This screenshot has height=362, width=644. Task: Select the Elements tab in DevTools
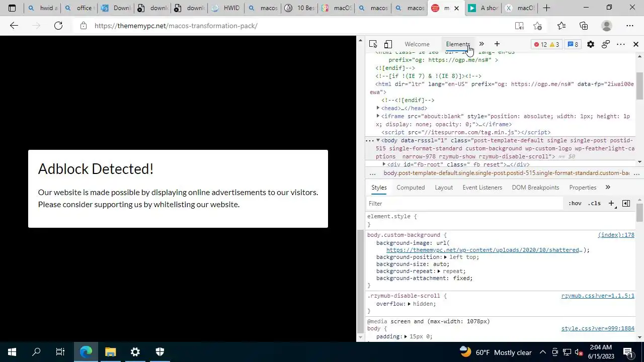(457, 44)
